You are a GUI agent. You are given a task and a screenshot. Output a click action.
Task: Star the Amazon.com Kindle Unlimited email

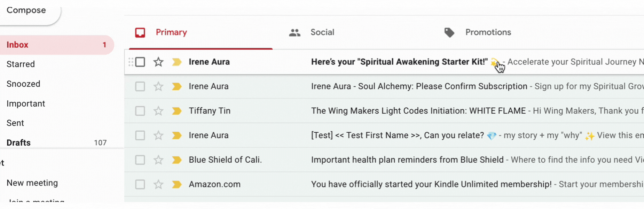158,184
